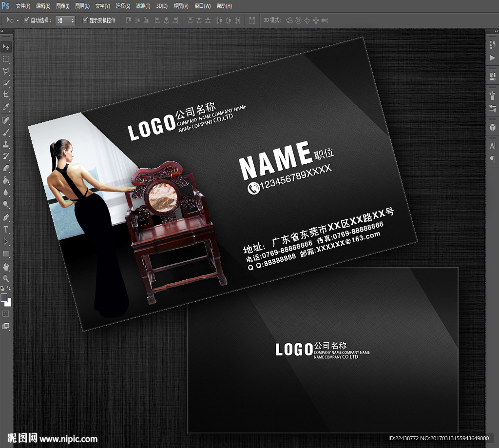Expand the toolbox to two columns
This screenshot has width=499, height=448.
click(x=2, y=31)
